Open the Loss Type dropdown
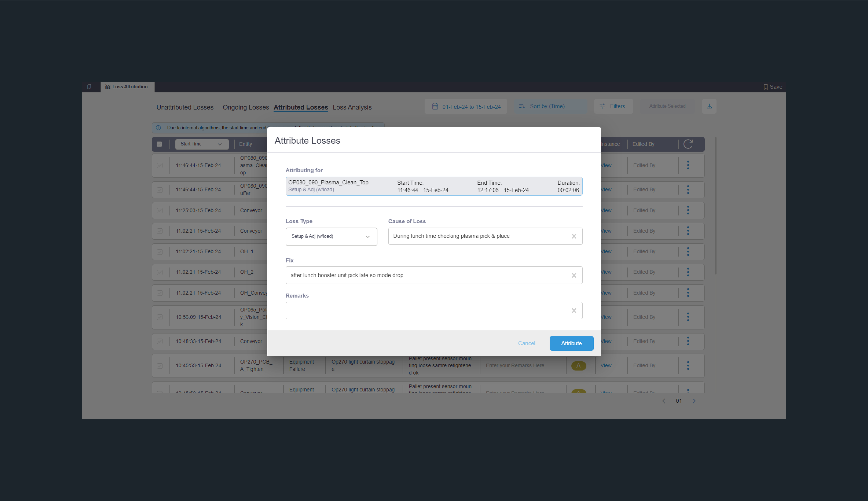This screenshot has width=868, height=501. (x=331, y=236)
